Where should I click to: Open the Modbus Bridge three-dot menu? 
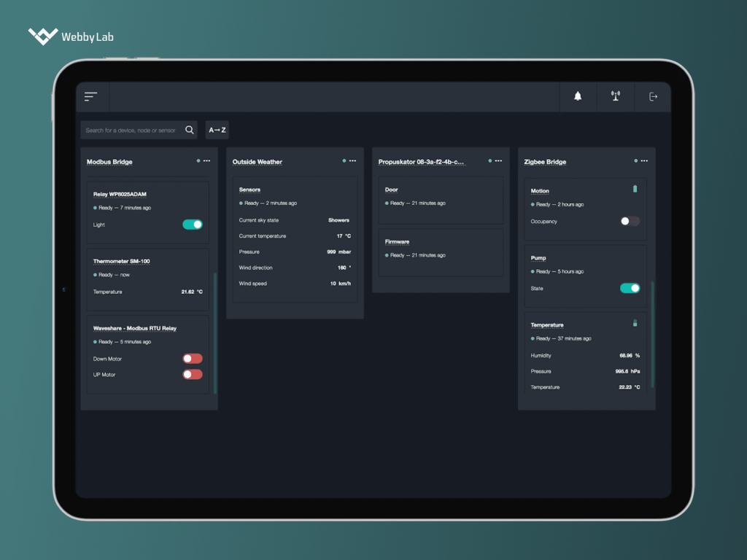[x=207, y=160]
